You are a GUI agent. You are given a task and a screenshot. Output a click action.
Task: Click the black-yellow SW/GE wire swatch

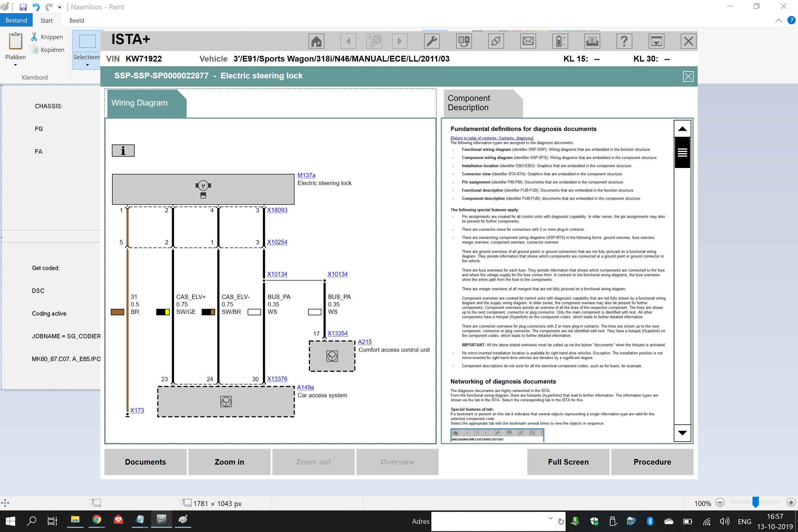tap(163, 312)
